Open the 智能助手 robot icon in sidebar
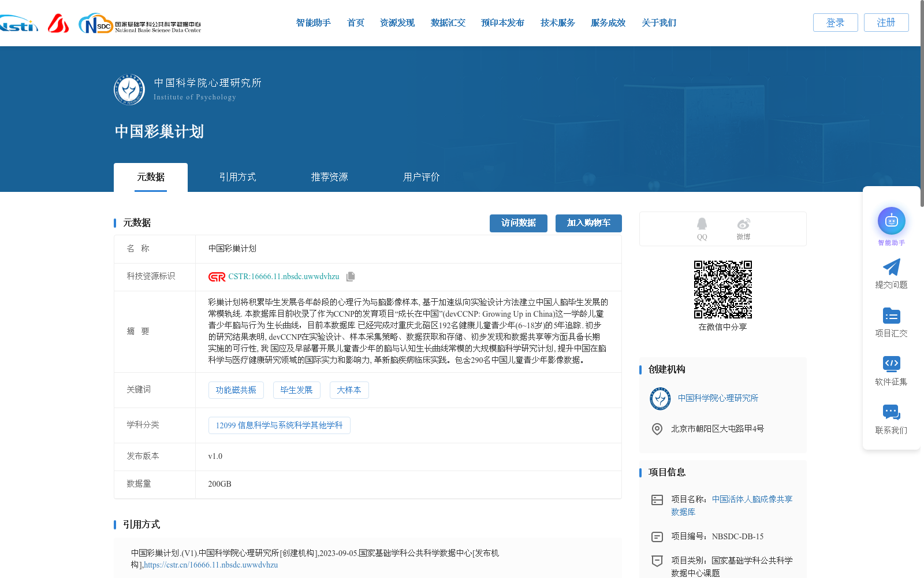This screenshot has width=924, height=578. point(892,221)
